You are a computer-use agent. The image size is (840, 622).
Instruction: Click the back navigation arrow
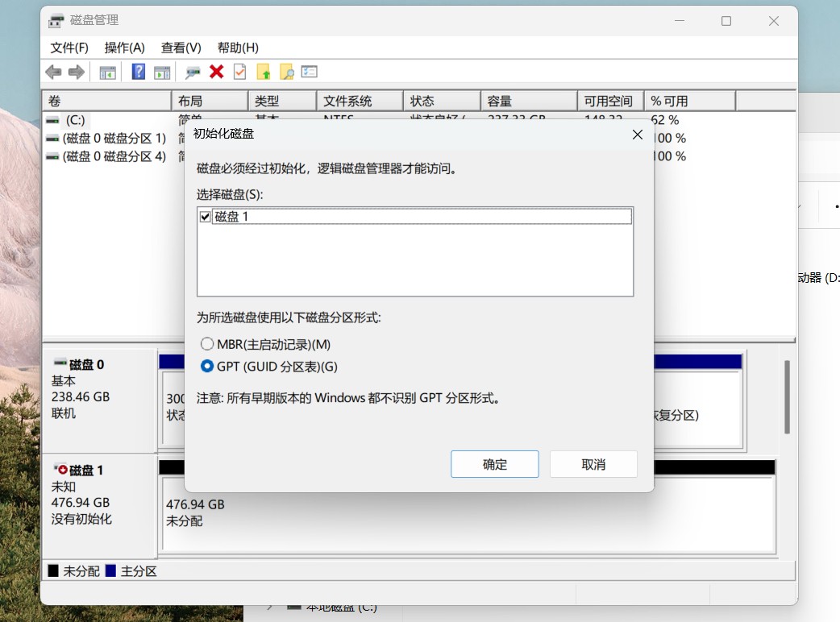[53, 72]
